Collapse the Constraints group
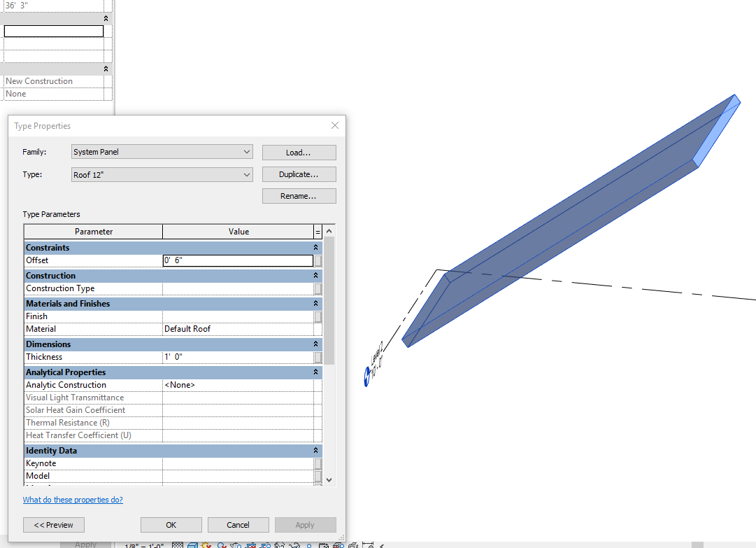The height and width of the screenshot is (548, 756). click(316, 248)
